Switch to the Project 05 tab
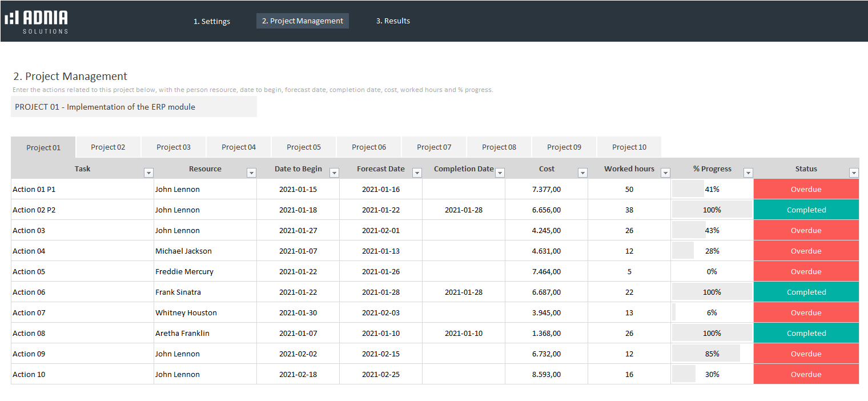The width and height of the screenshot is (868, 401). 304,147
